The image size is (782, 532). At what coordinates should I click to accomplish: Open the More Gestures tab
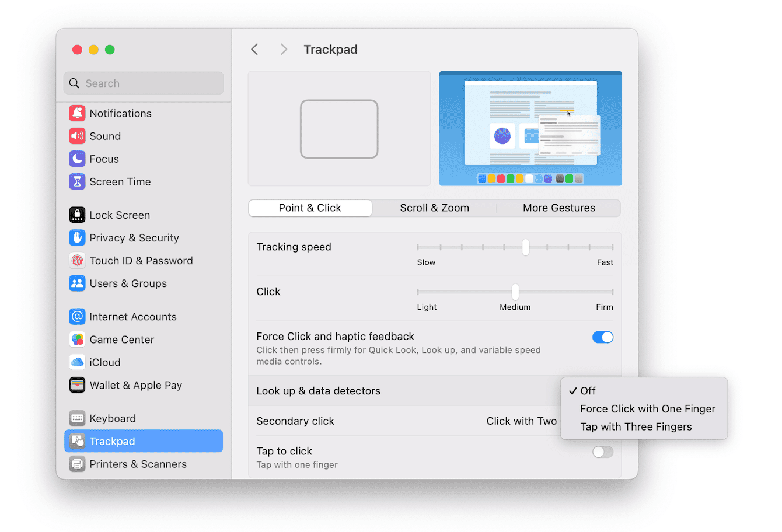pyautogui.click(x=558, y=208)
